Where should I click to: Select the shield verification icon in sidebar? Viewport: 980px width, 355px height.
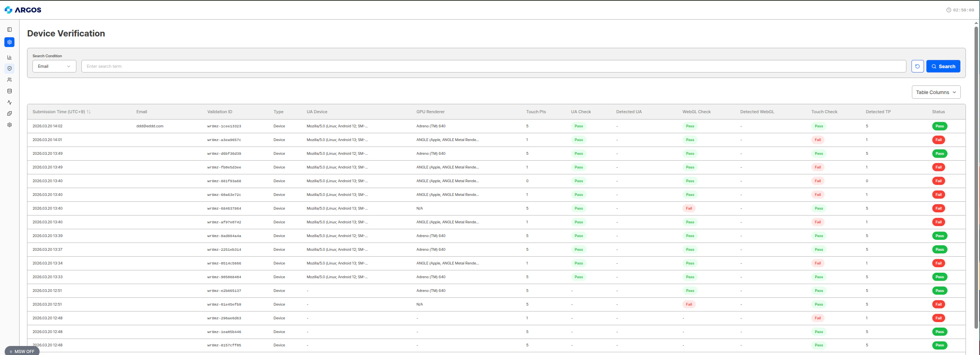[x=9, y=68]
